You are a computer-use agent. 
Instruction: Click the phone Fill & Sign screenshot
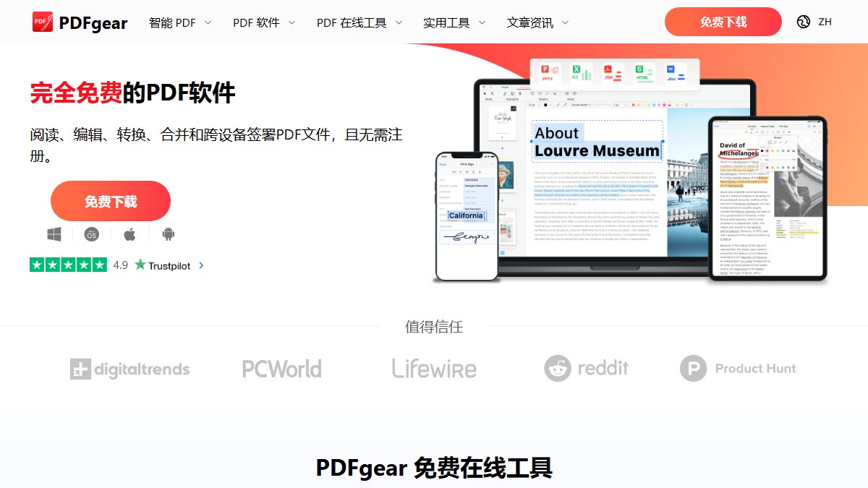[x=467, y=215]
